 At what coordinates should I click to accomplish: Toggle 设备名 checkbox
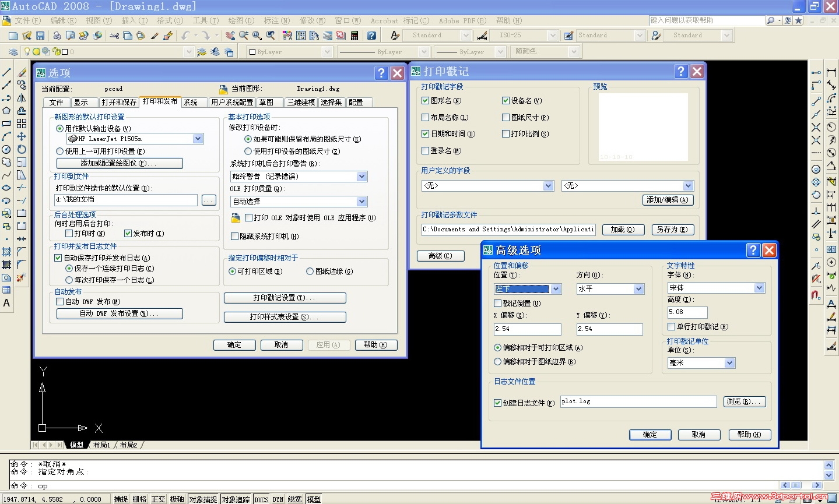click(506, 101)
